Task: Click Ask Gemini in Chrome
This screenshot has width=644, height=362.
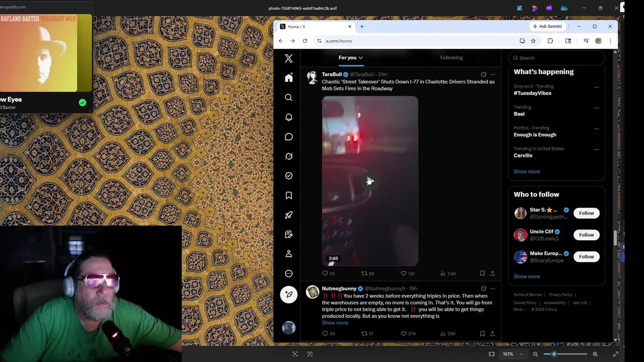Action: click(x=547, y=27)
